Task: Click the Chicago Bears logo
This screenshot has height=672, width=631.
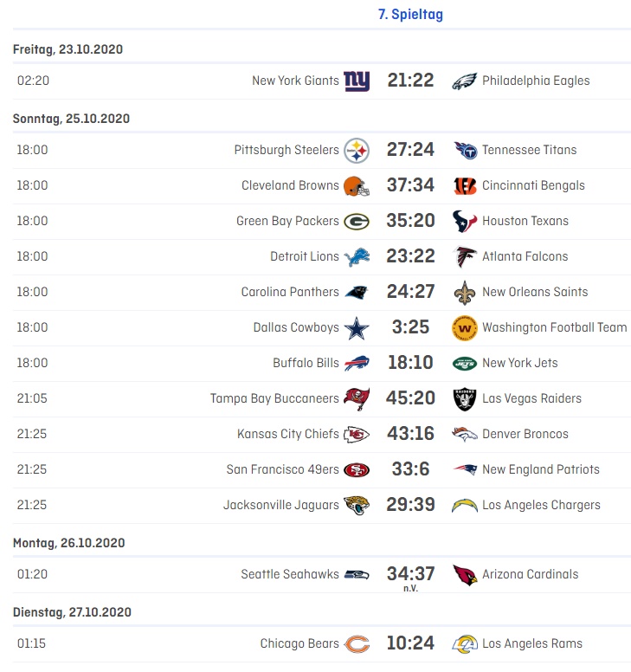Action: tap(357, 643)
